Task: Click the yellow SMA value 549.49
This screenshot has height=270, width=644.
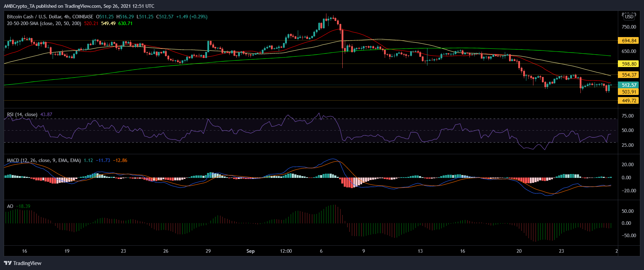Action: click(x=108, y=23)
